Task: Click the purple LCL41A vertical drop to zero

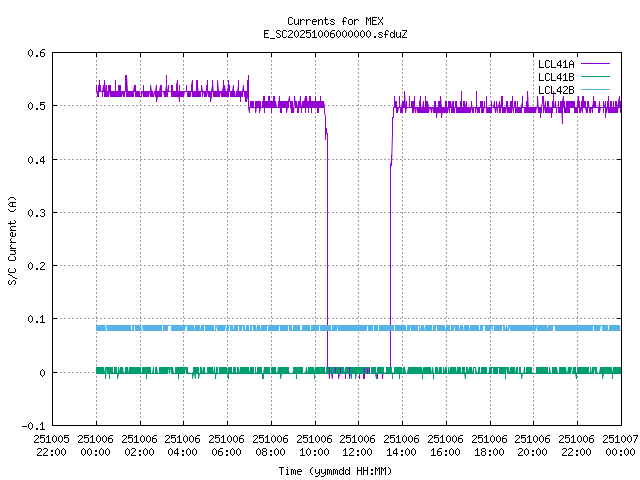Action: pyautogui.click(x=328, y=250)
